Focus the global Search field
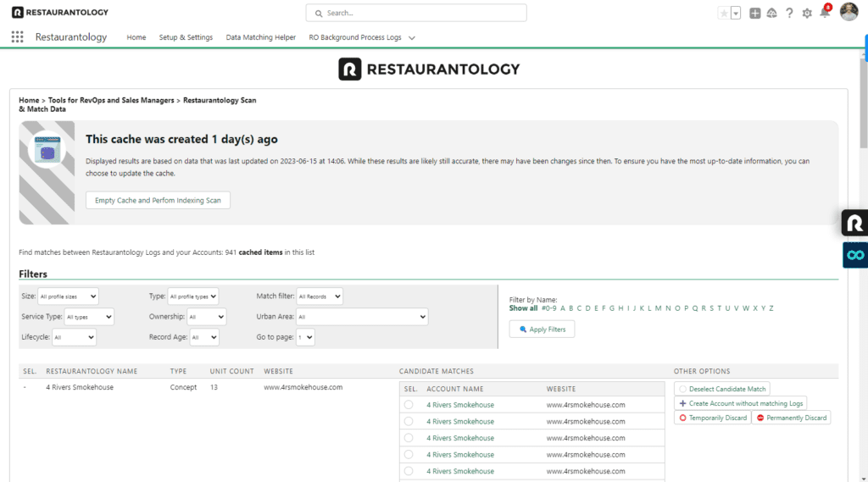Image resolution: width=868 pixels, height=482 pixels. (416, 13)
